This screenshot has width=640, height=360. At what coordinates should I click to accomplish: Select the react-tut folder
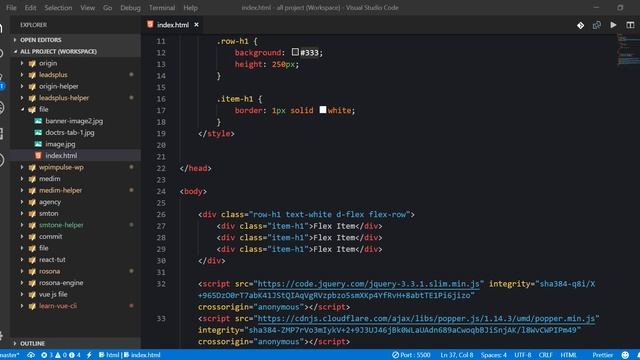(x=52, y=260)
